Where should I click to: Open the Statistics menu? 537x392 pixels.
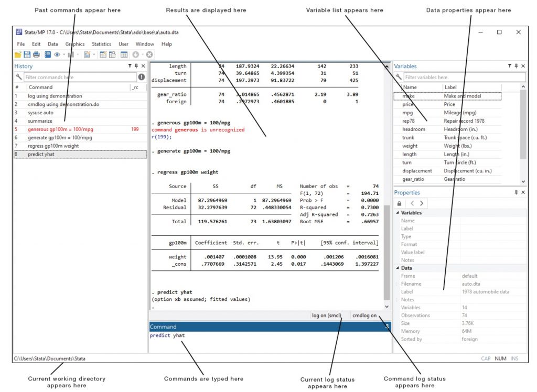point(101,44)
